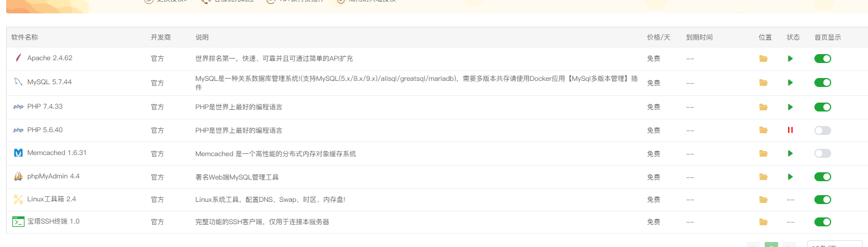Open Linux工具箱 2.4 by its name
868x247 pixels.
52,199
